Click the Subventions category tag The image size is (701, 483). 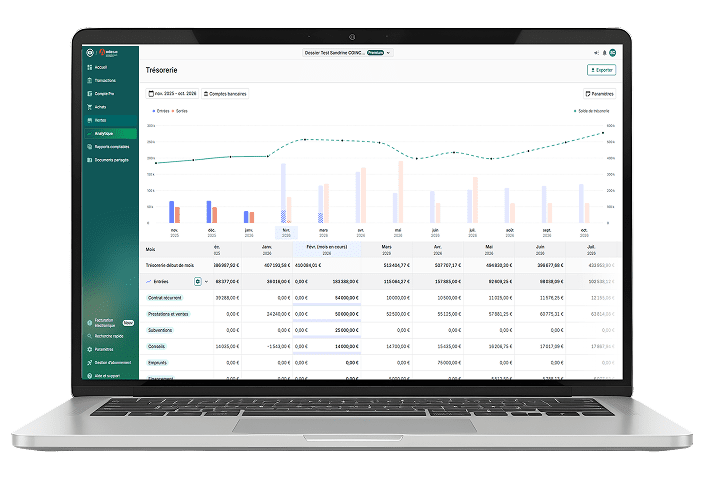pos(160,330)
